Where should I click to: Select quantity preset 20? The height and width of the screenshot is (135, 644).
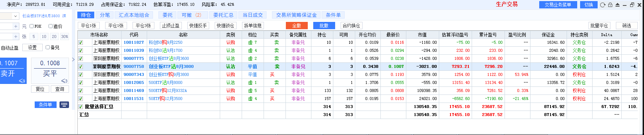click(54, 36)
